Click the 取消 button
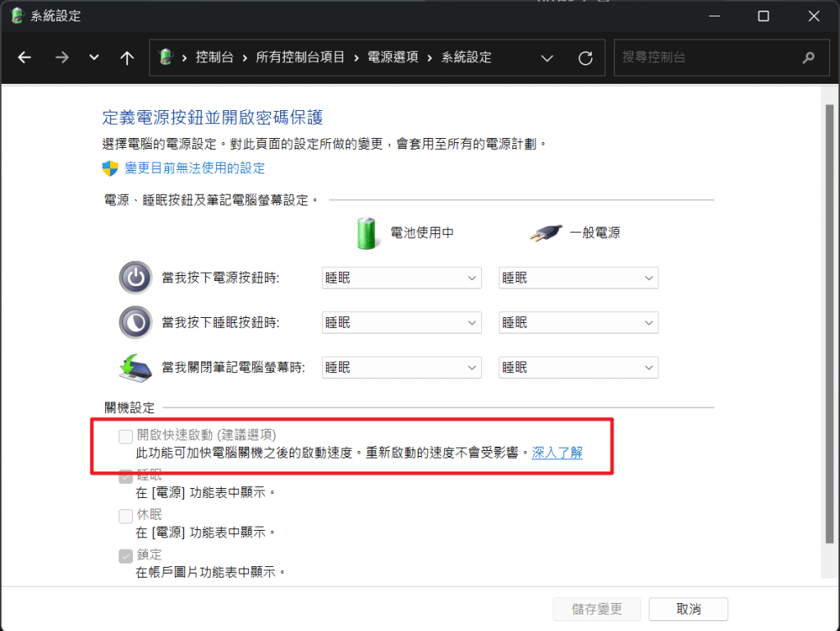This screenshot has height=631, width=840. tap(688, 609)
